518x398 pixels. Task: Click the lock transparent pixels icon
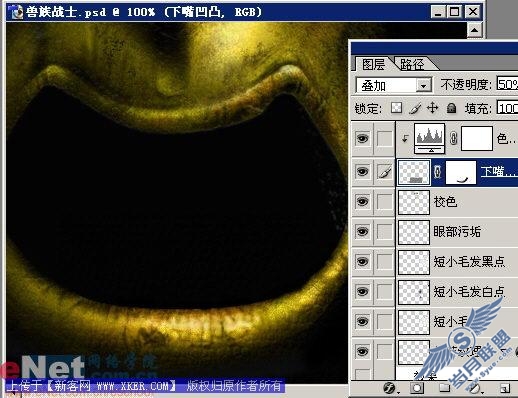tap(396, 108)
